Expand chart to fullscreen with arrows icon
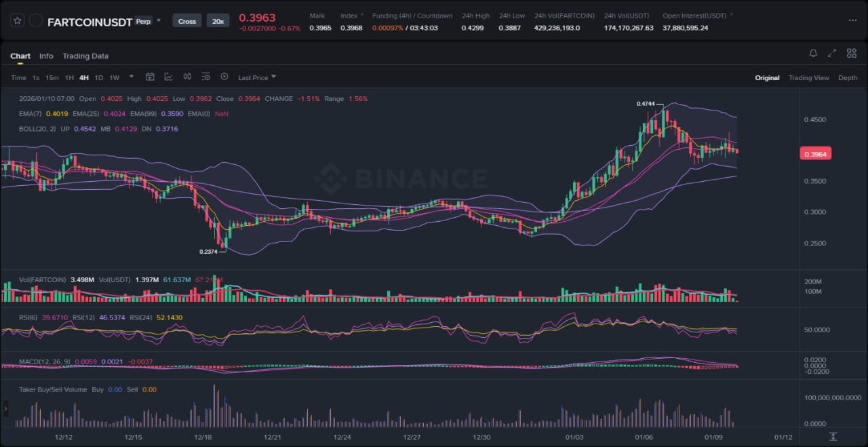This screenshot has height=447, width=868. coord(832,53)
